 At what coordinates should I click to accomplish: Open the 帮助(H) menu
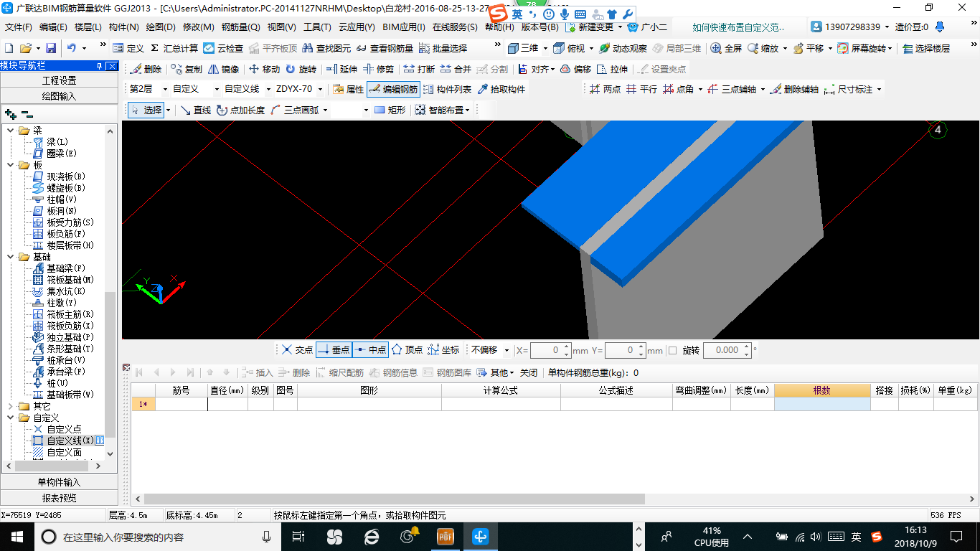pos(499,27)
